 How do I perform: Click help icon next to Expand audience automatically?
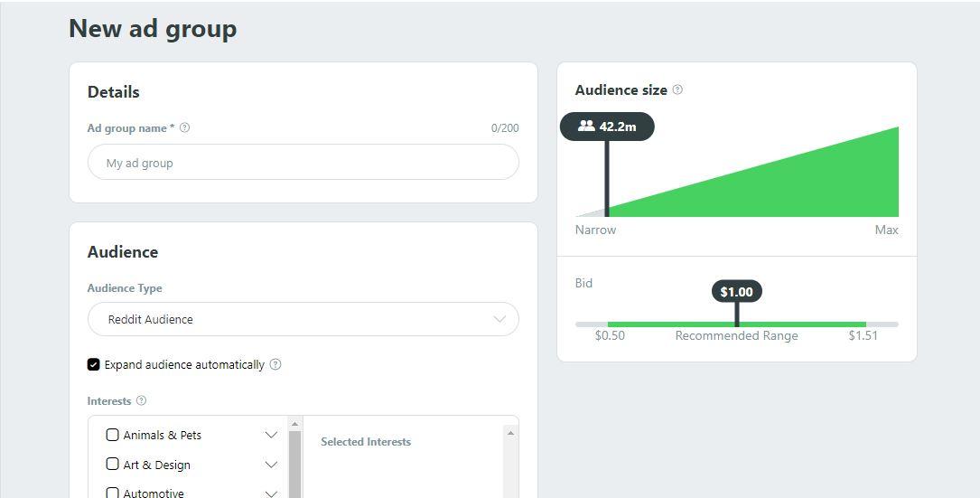pyautogui.click(x=275, y=364)
